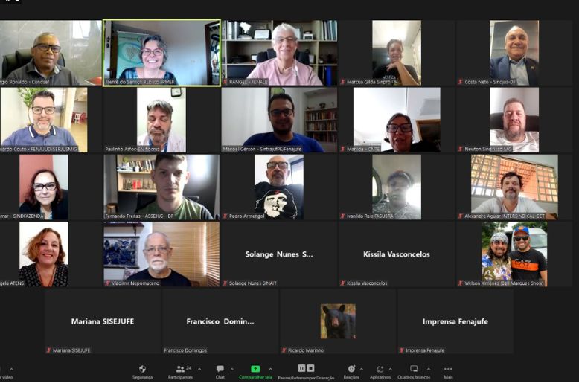Select the Ricardo Marinho bear thumbnail tile

point(338,321)
